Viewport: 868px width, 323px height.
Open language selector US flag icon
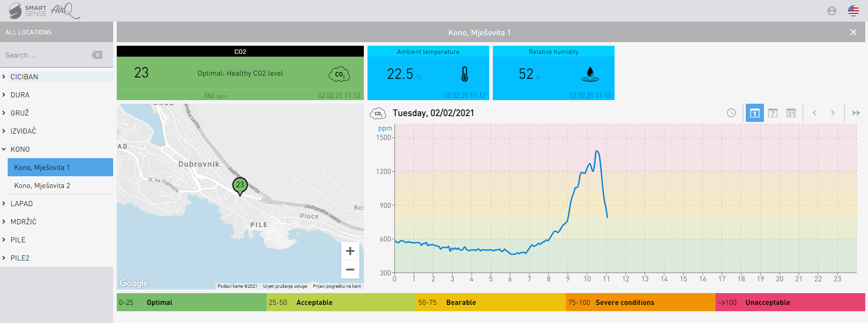[x=853, y=11]
